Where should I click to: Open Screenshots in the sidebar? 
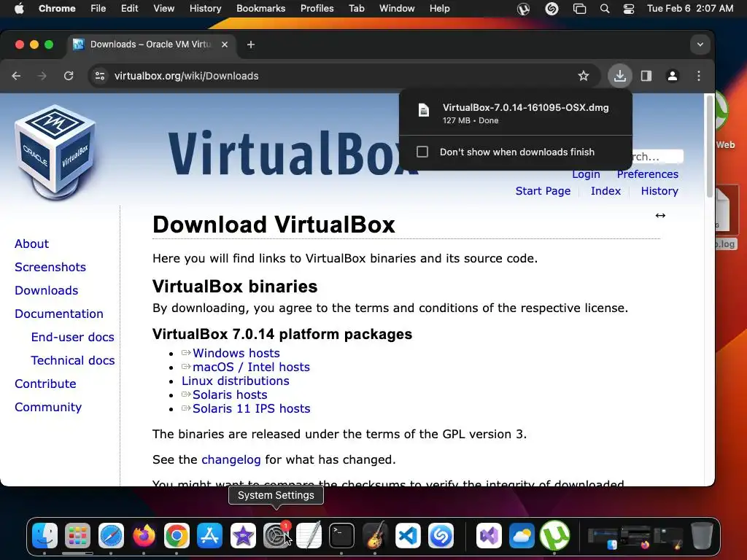(50, 267)
